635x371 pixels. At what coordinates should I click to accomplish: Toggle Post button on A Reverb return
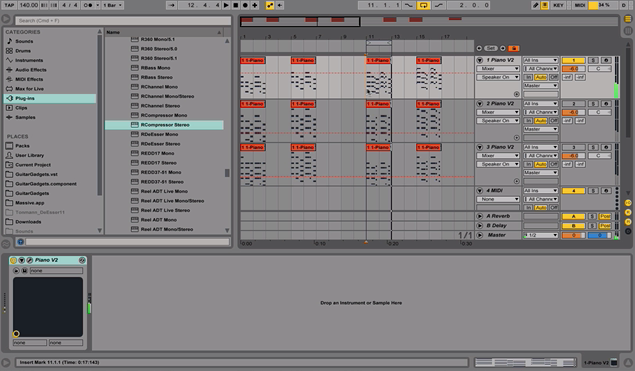[605, 216]
